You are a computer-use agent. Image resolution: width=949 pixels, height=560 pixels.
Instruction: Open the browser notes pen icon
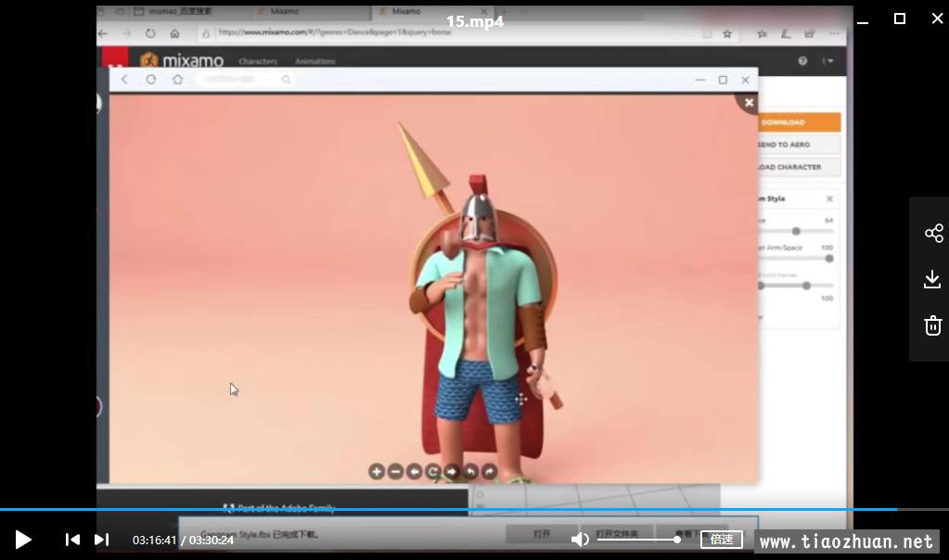coord(786,34)
